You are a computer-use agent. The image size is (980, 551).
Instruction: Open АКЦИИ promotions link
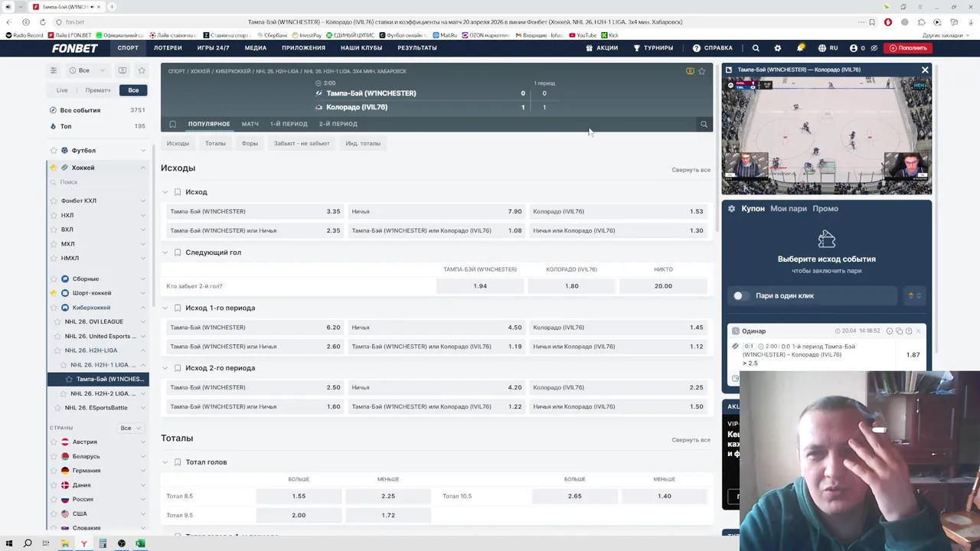point(602,48)
